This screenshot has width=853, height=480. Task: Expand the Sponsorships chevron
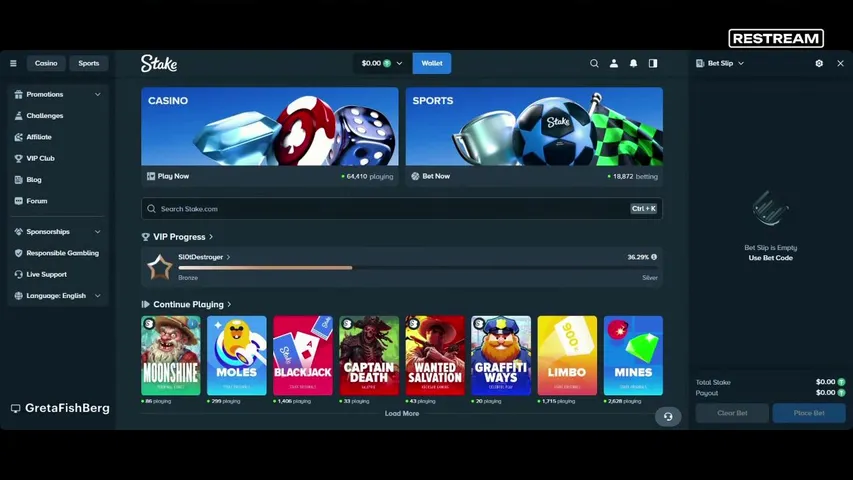pos(97,231)
